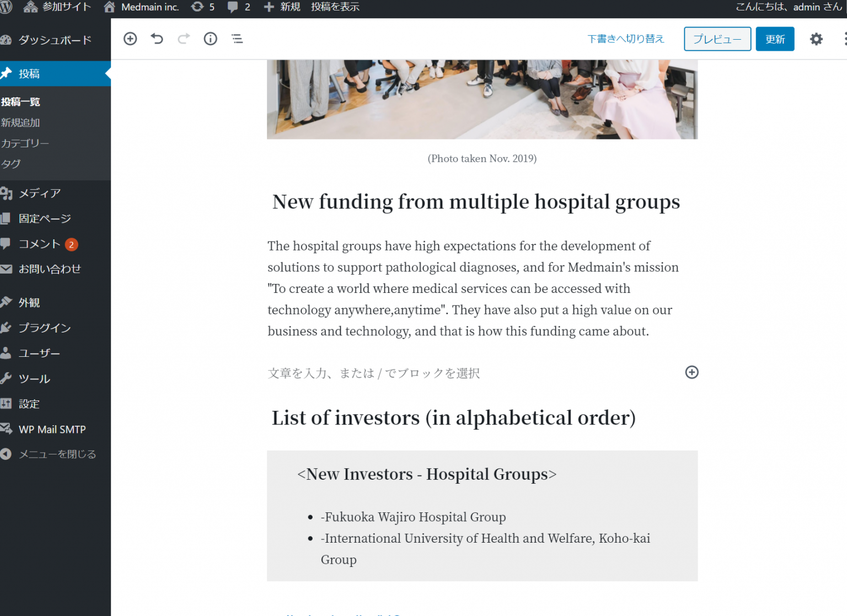Select カテゴリー under posts submenu
The width and height of the screenshot is (847, 616).
pos(25,143)
